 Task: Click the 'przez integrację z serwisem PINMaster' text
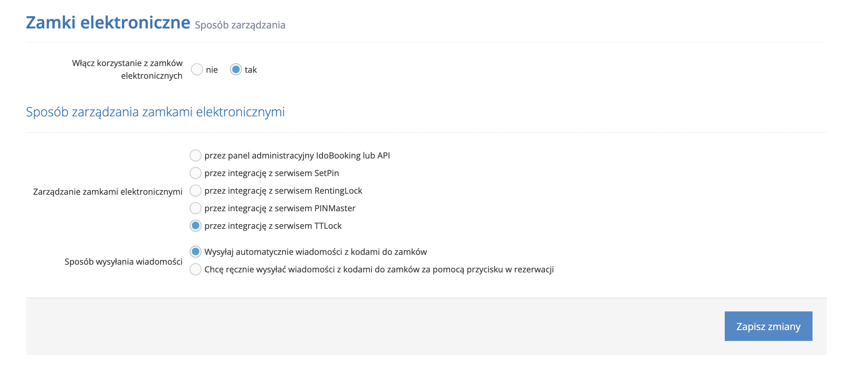pyautogui.click(x=280, y=208)
